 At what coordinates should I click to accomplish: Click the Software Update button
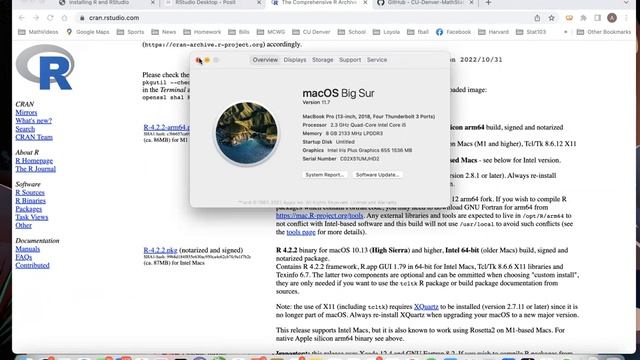pyautogui.click(x=377, y=175)
